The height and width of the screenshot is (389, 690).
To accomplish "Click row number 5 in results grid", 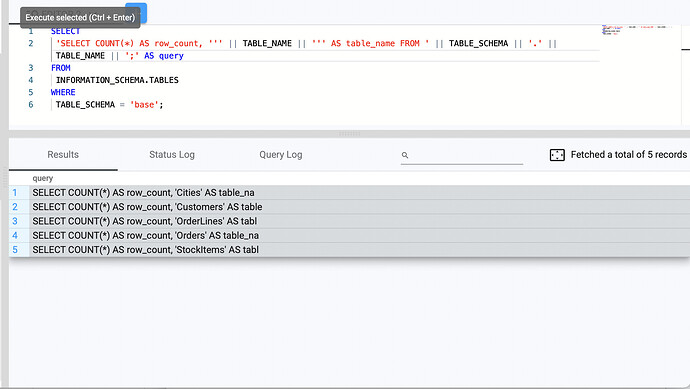I will pyautogui.click(x=15, y=250).
